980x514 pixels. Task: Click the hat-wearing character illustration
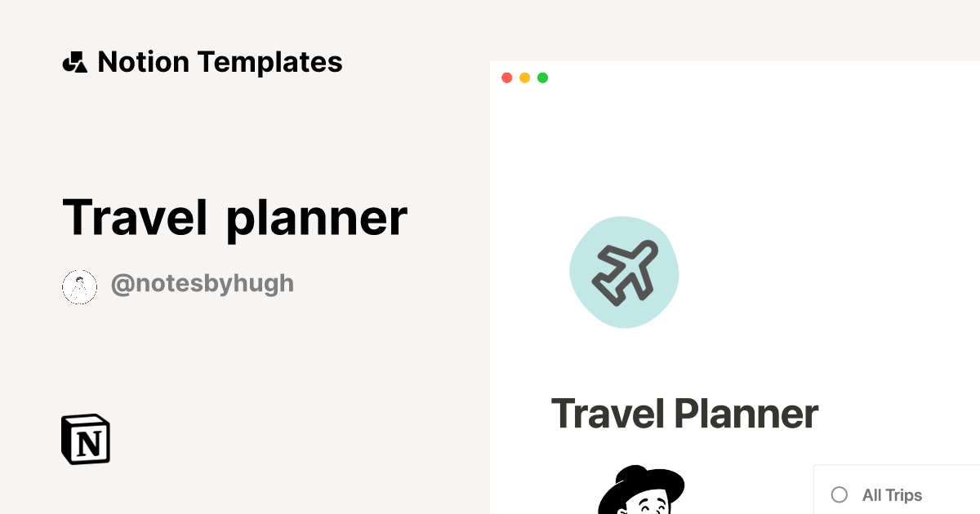point(641,491)
